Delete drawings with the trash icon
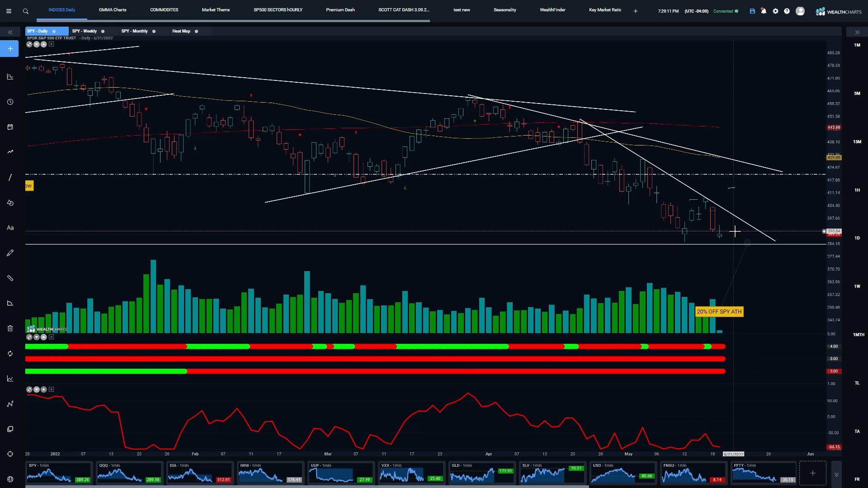Viewport: 868px width, 488px height. [10, 328]
